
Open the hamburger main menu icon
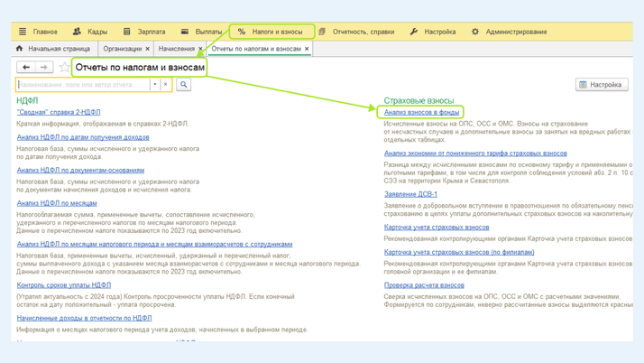23,32
